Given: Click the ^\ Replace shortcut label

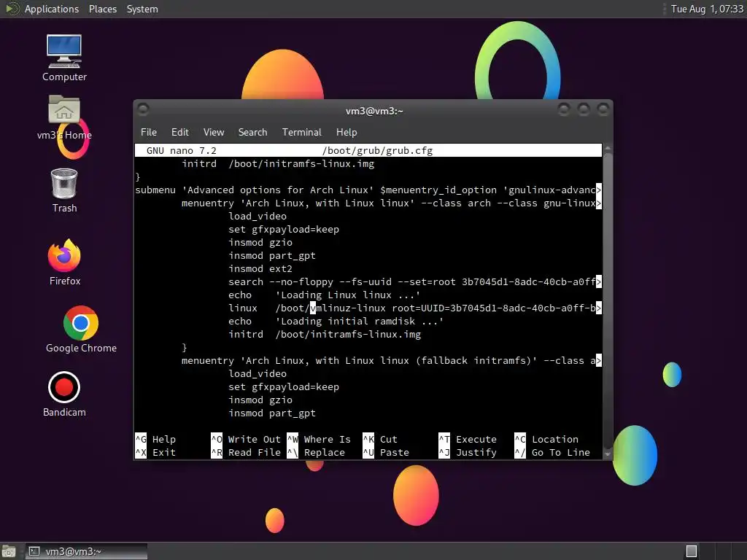Looking at the screenshot, I should tap(316, 452).
